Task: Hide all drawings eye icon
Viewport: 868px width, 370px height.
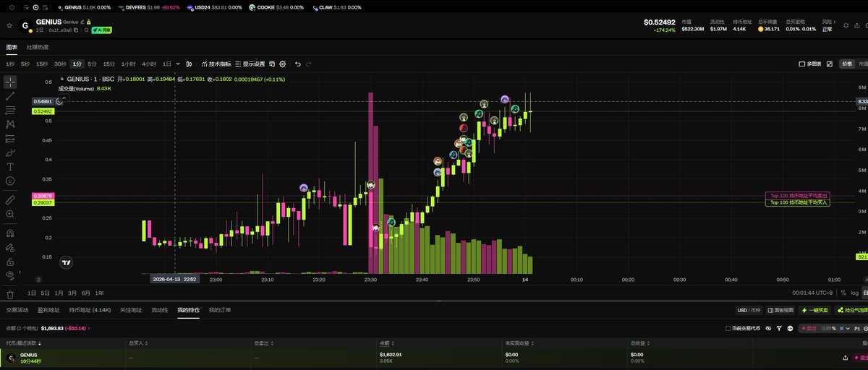Action: pyautogui.click(x=10, y=275)
